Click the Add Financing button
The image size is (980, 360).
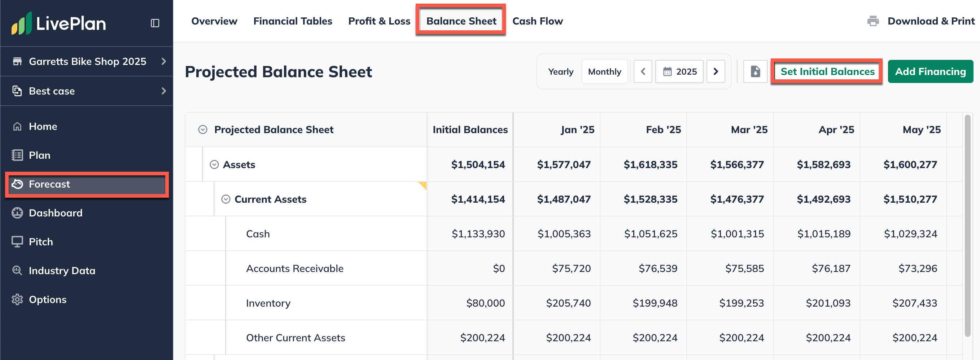[930, 71]
